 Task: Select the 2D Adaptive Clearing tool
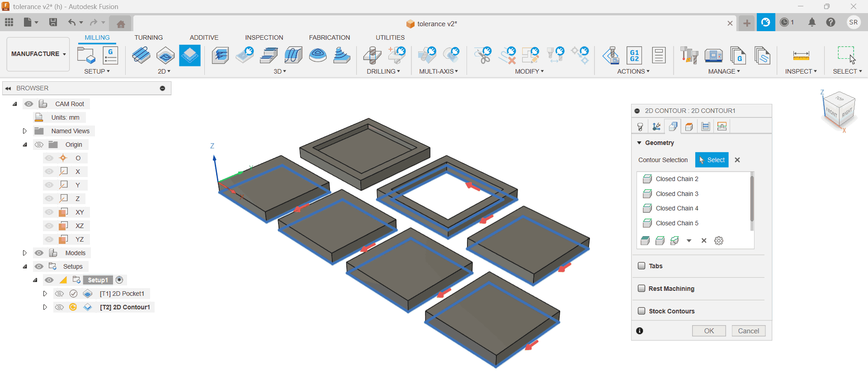coord(141,56)
